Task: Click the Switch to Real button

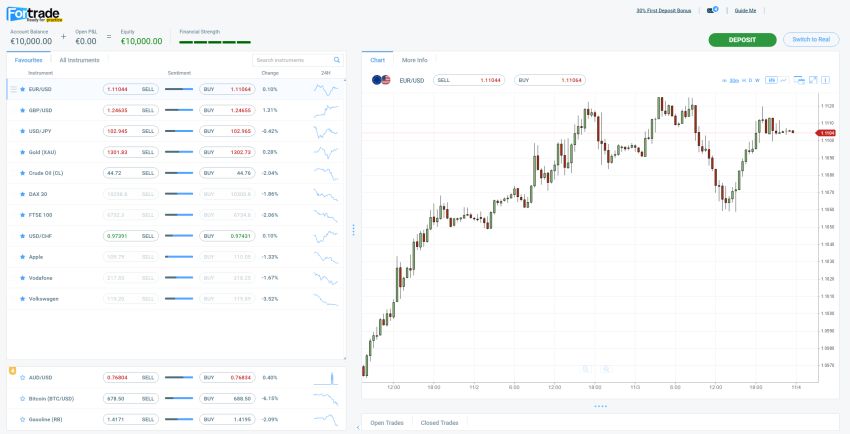Action: tap(810, 40)
